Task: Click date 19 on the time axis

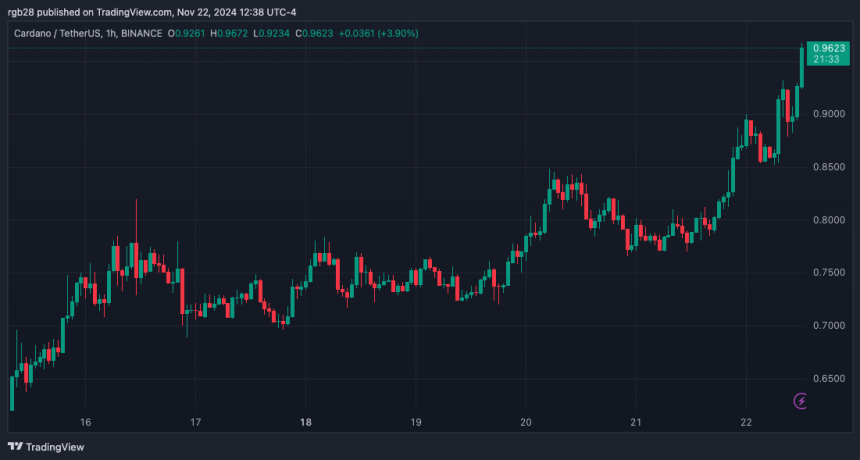Action: 417,422
